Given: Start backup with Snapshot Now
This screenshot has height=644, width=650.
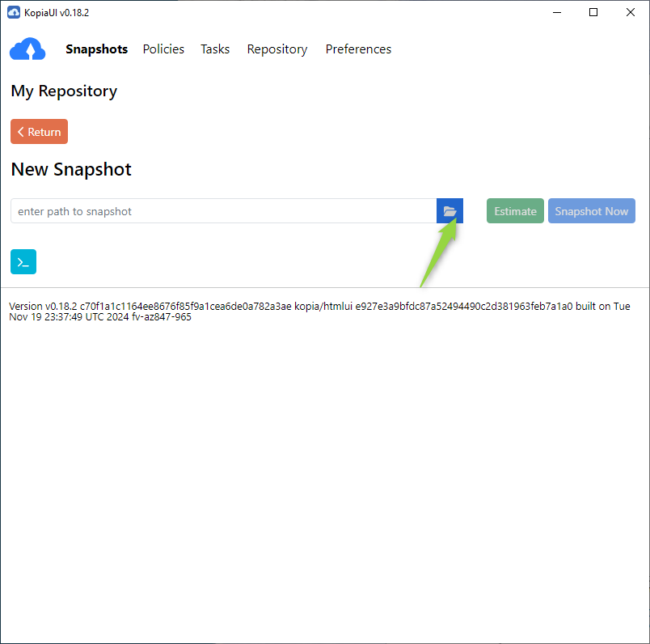Looking at the screenshot, I should coord(592,211).
